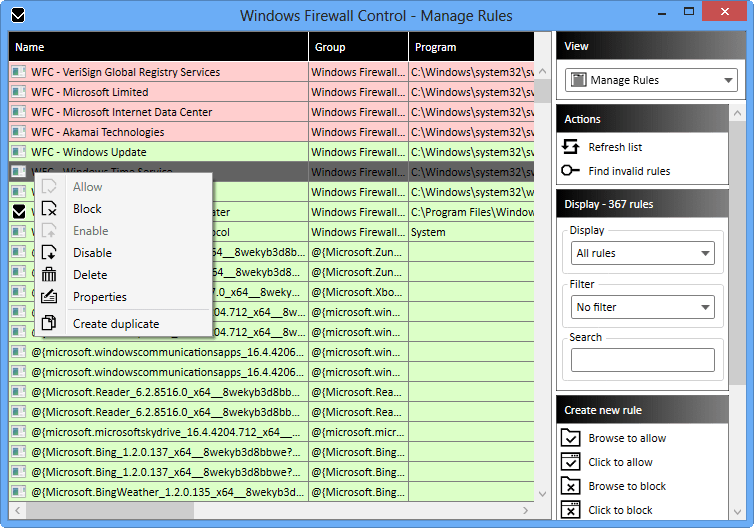Click the horizontal scrollbar left arrow
Screen dimensions: 754x528
point(18,510)
